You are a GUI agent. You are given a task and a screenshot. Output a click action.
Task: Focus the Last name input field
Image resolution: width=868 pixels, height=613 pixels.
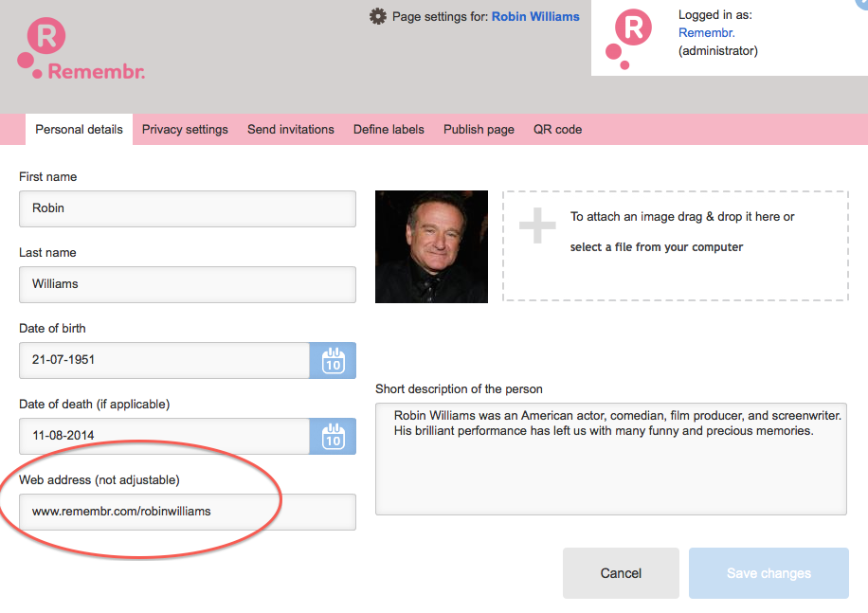187,284
